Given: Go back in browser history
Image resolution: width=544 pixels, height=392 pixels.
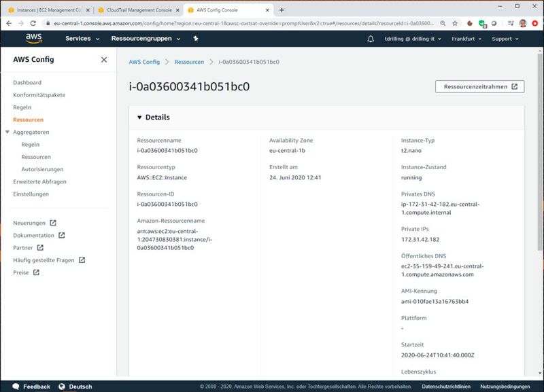Looking at the screenshot, I should (9, 23).
